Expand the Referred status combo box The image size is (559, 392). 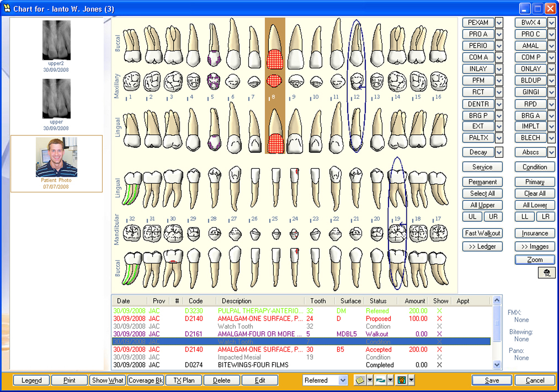[343, 380]
